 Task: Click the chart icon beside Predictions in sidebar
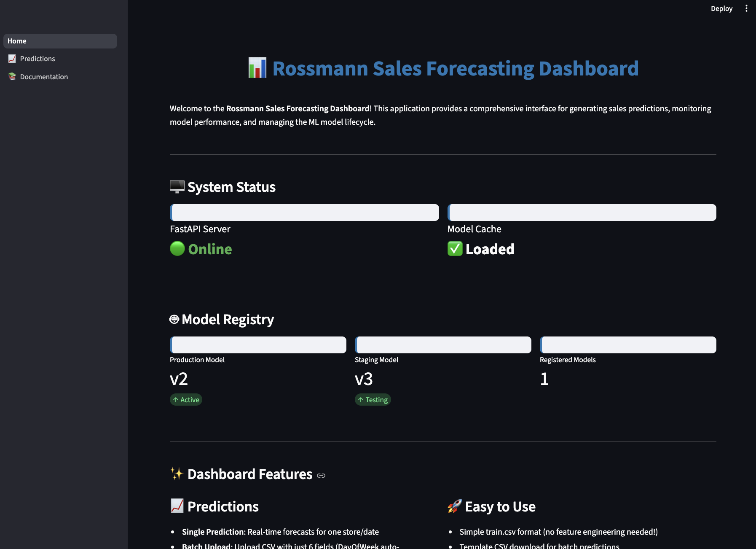tap(12, 59)
